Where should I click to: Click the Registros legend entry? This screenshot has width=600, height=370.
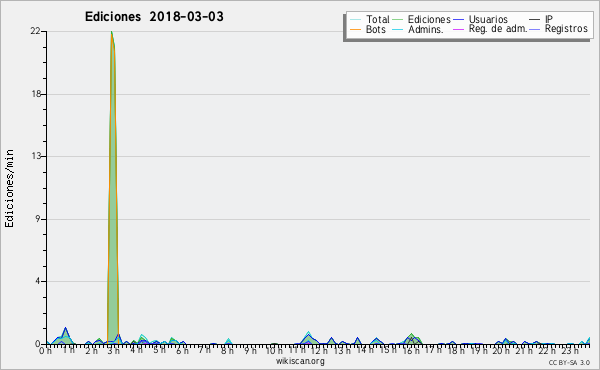click(x=558, y=29)
